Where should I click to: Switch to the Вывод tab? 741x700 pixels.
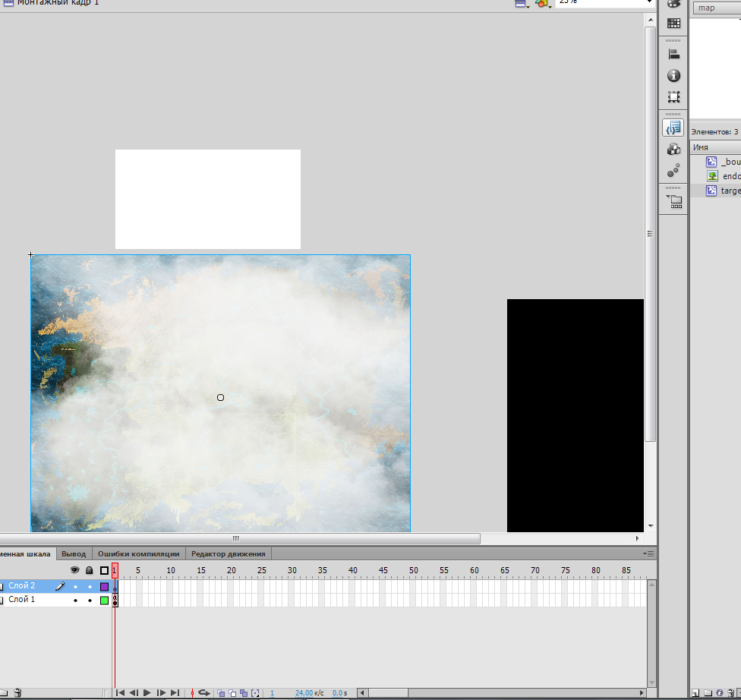pos(74,553)
